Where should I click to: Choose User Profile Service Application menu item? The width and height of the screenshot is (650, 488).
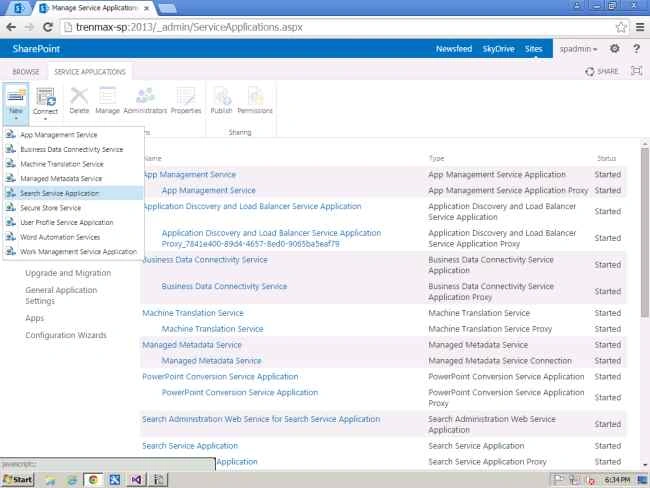click(x=73, y=222)
